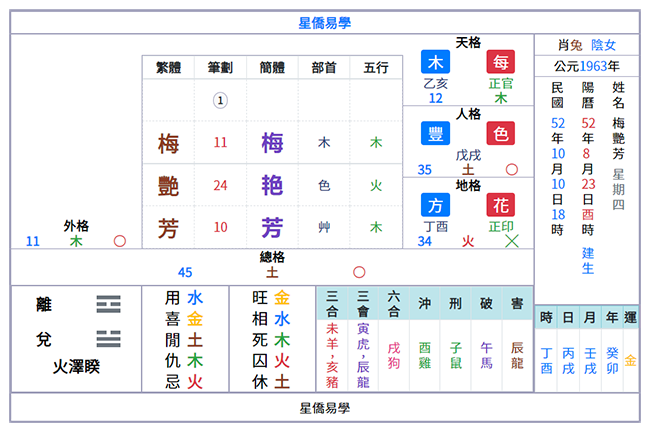Click the blue 方 box under 地格
This screenshot has height=432, width=650.
pos(435,205)
